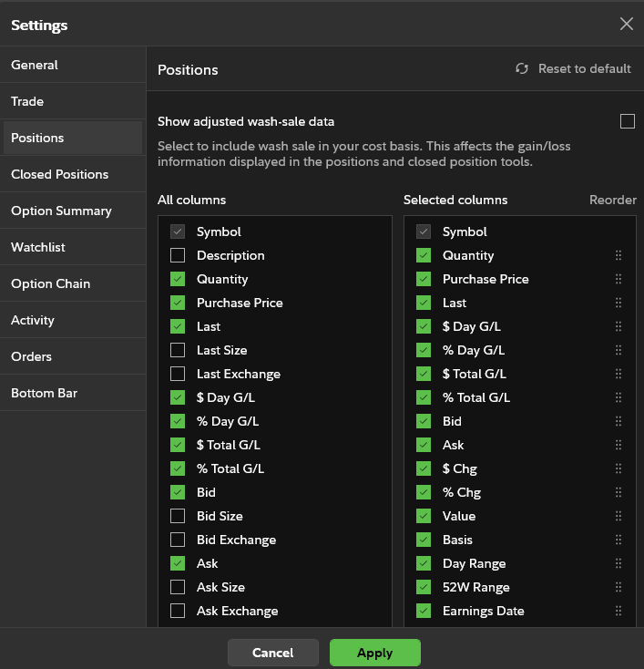644x669 pixels.
Task: Enable the Last Size column checkbox
Action: coord(178,351)
